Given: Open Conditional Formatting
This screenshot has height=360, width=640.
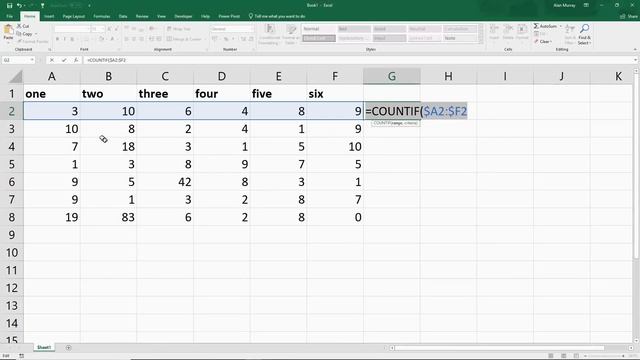Looking at the screenshot, I should coord(269,34).
